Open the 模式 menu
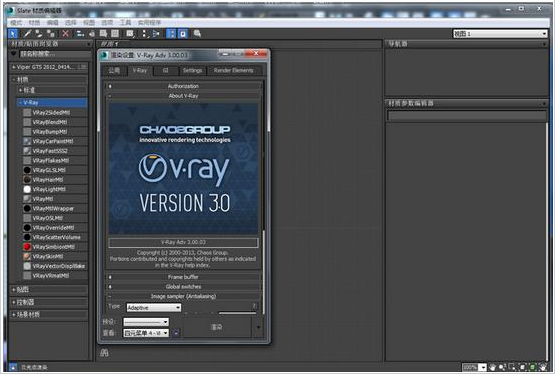555x375 pixels. [x=16, y=23]
